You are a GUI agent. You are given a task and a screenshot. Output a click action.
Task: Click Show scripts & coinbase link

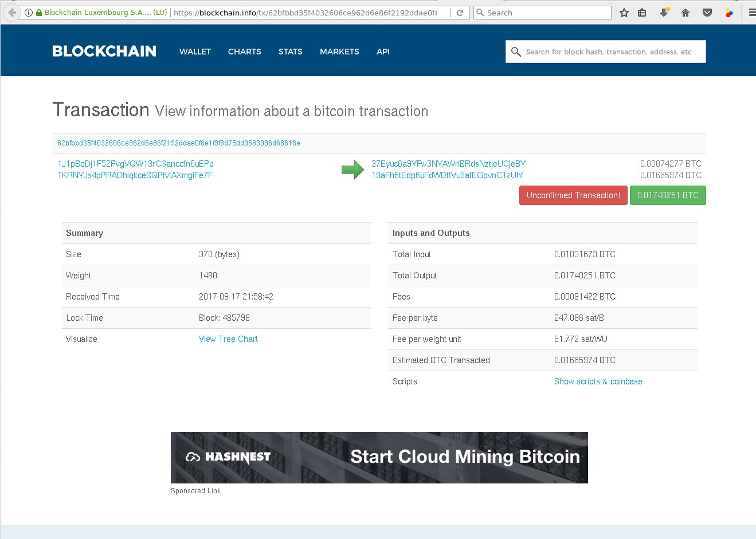598,381
